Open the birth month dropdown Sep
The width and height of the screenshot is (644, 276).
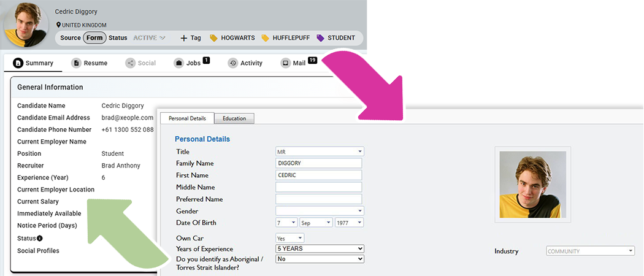point(315,223)
